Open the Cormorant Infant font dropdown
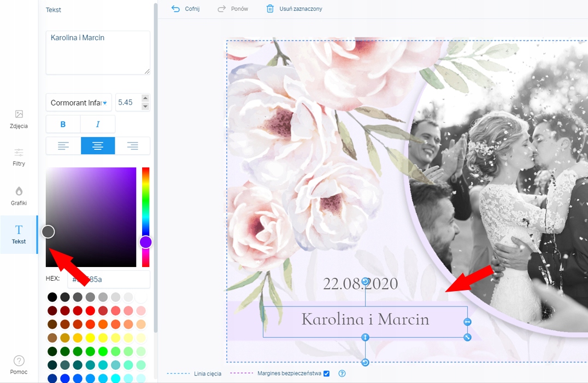The height and width of the screenshot is (383, 588). click(x=79, y=102)
